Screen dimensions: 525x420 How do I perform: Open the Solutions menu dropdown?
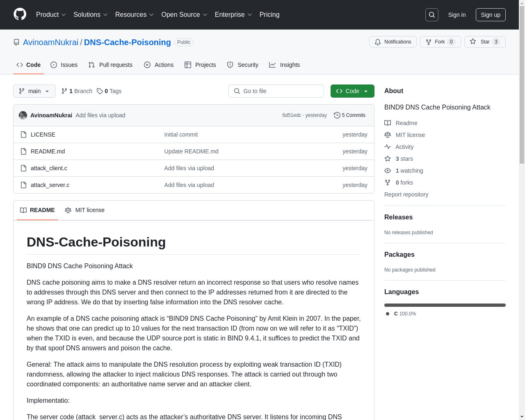click(x=90, y=15)
